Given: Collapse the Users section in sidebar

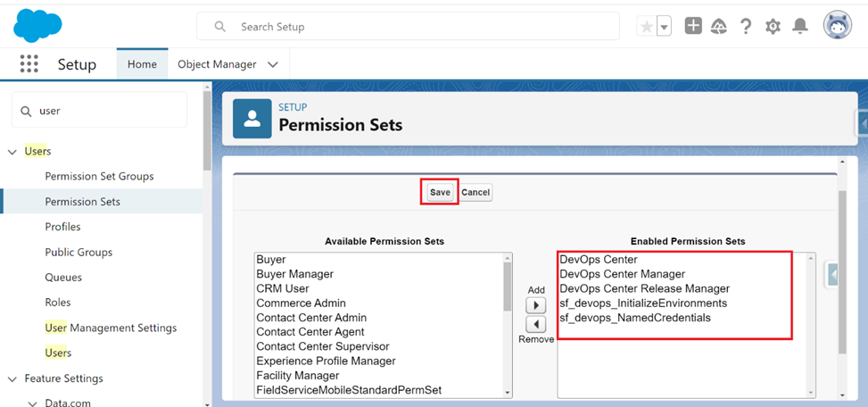Looking at the screenshot, I should [12, 152].
